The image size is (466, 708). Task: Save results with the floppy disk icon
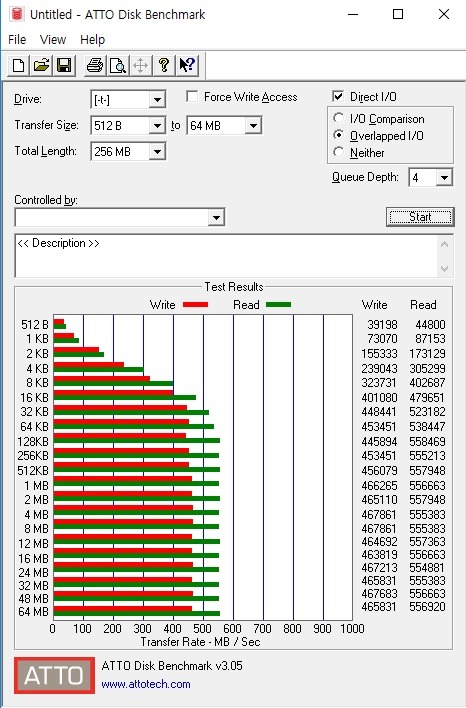pyautogui.click(x=64, y=65)
